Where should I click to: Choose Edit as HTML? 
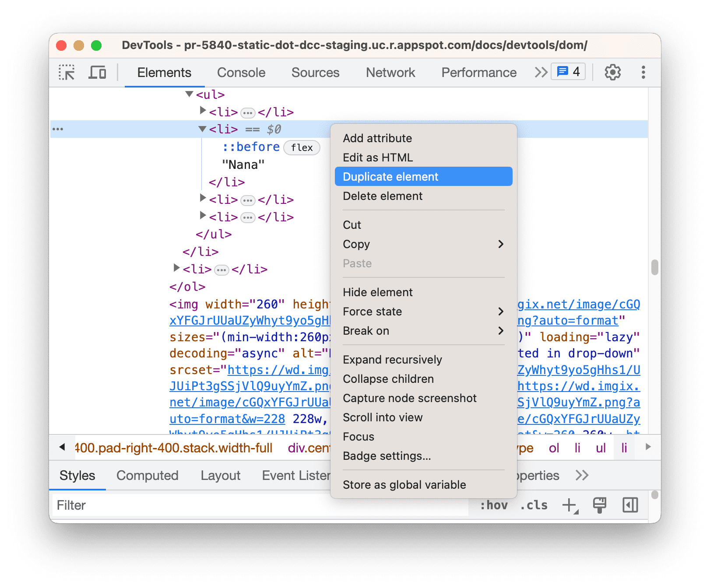click(423, 157)
